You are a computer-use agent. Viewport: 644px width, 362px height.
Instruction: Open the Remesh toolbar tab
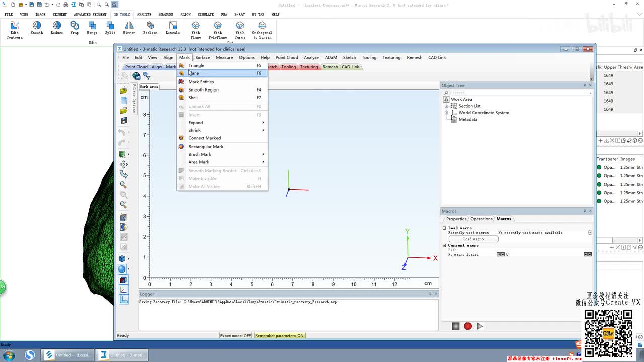[x=330, y=67]
